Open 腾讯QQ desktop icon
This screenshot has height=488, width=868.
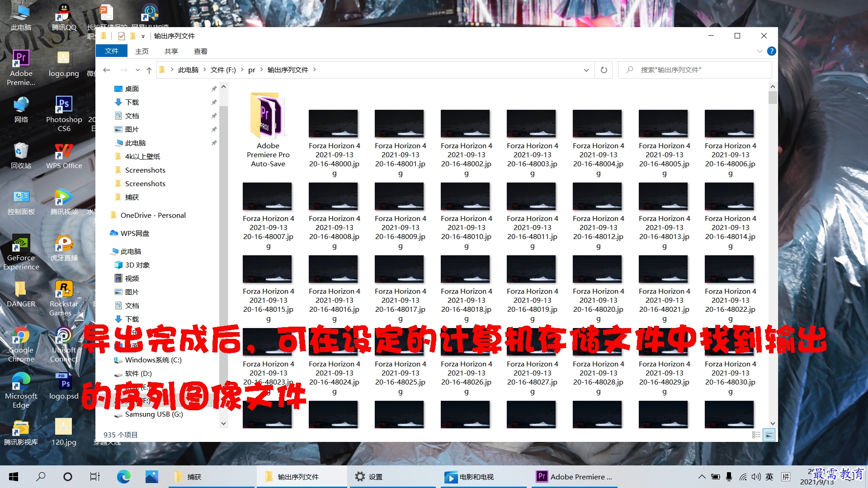[x=64, y=17]
